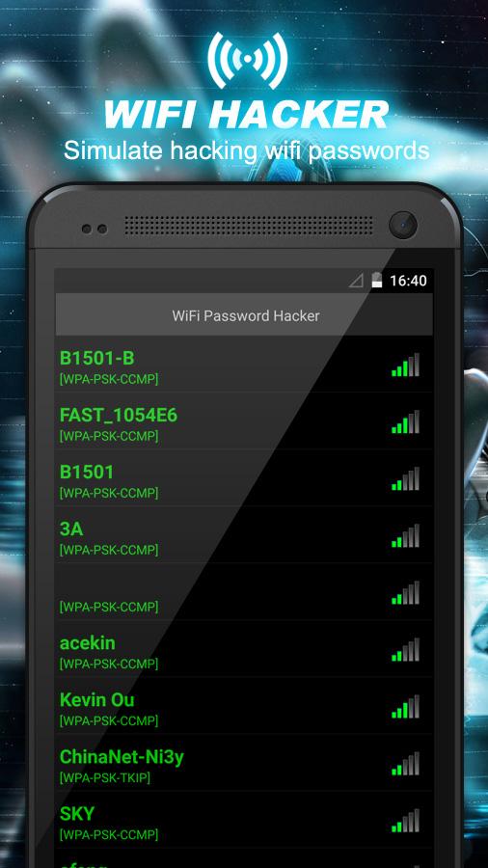Click the WiFi Password Hacker title bar

pyautogui.click(x=244, y=315)
